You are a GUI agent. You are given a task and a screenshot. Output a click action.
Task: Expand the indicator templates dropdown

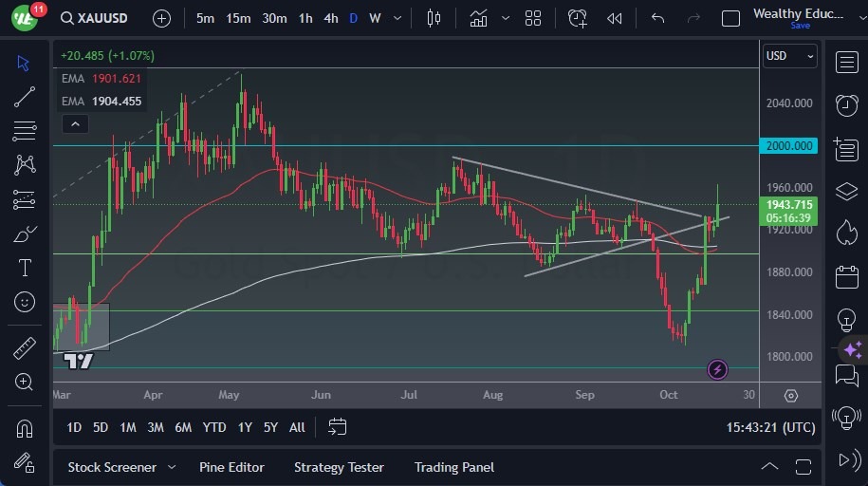click(x=506, y=18)
